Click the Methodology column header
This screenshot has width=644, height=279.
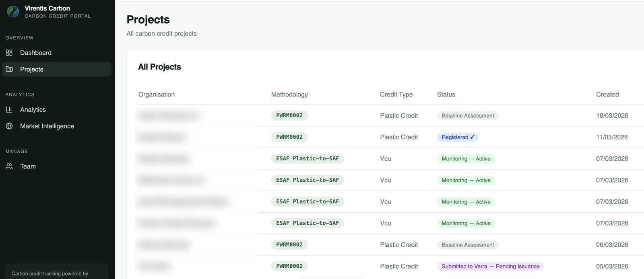tap(289, 94)
